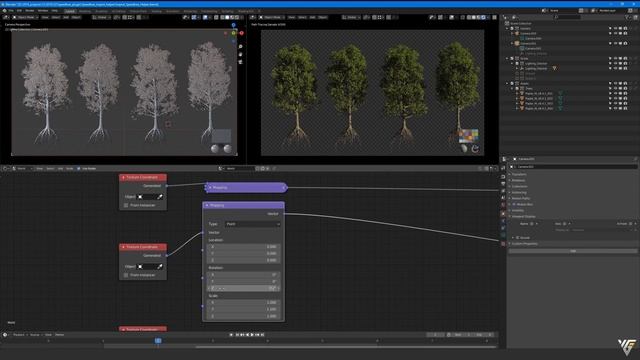
Task: Select rendered viewport shading in the left viewport
Action: coord(237,17)
